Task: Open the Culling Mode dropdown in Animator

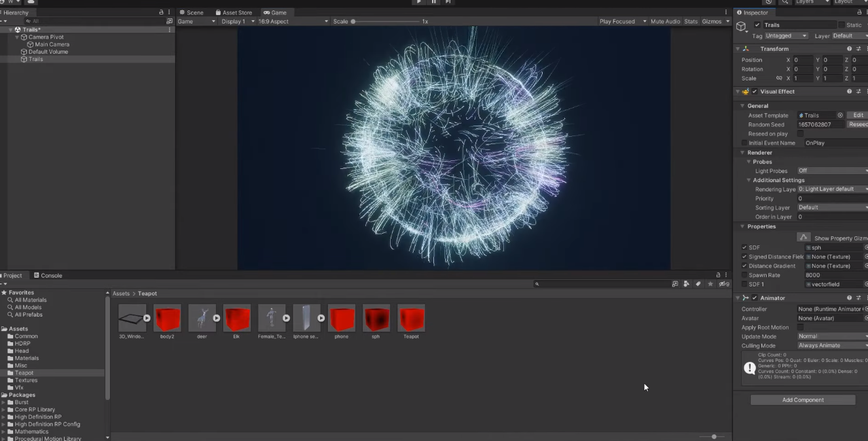Action: pyautogui.click(x=833, y=345)
